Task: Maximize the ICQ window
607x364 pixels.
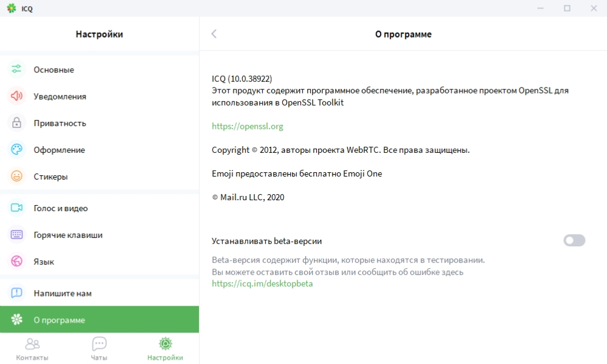Action: [x=567, y=8]
